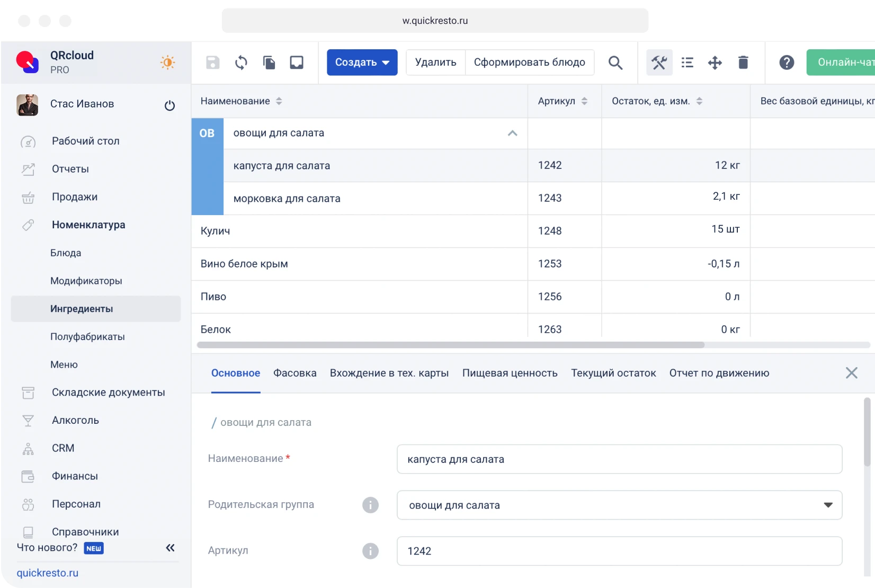Click the trash delete icon in the toolbar

click(743, 62)
